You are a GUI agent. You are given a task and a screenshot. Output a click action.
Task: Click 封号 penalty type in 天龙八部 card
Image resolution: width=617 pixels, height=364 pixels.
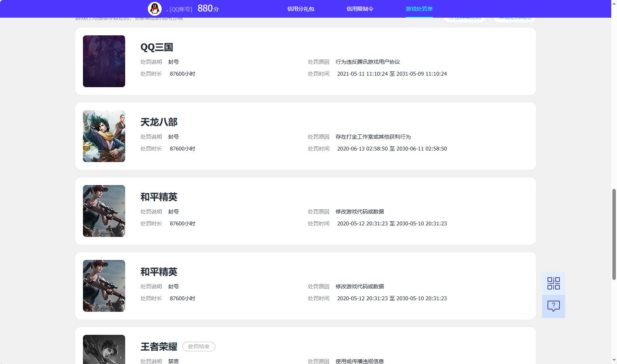pos(174,137)
